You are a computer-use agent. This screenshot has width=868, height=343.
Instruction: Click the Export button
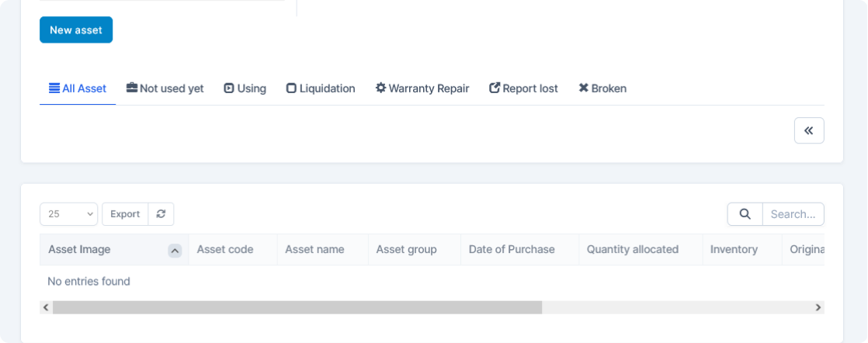(x=125, y=214)
